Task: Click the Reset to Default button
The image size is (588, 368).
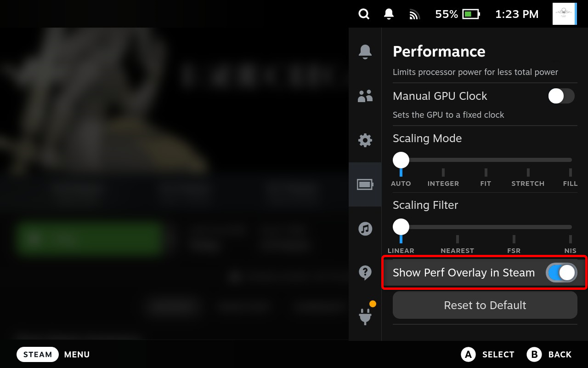Action: coord(485,305)
